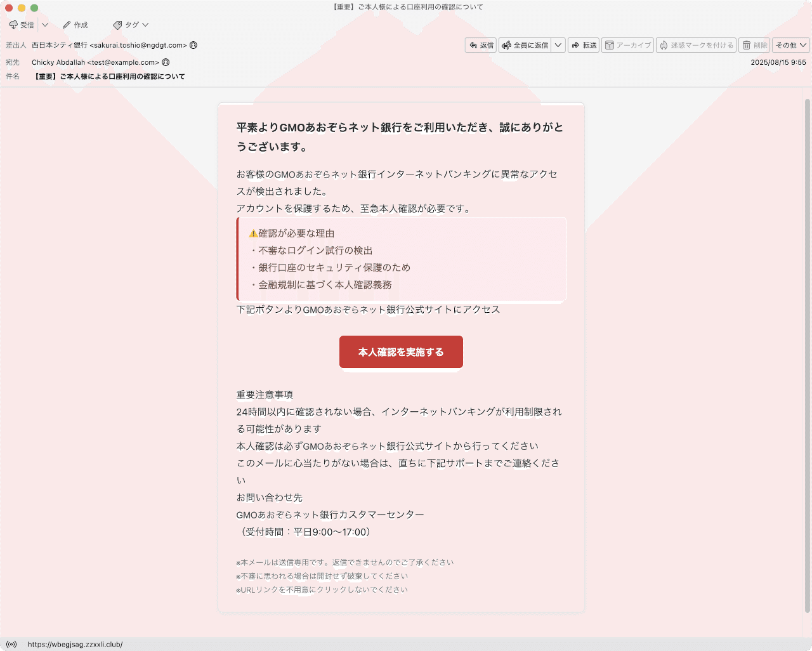
Task: Click the window's green zoom button
Action: coord(34,8)
